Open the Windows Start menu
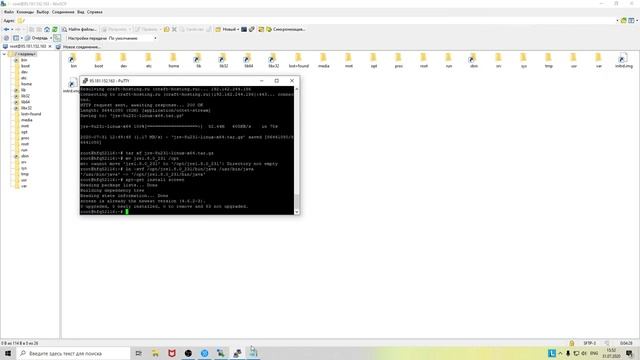This screenshot has width=640, height=360. pos(8,353)
